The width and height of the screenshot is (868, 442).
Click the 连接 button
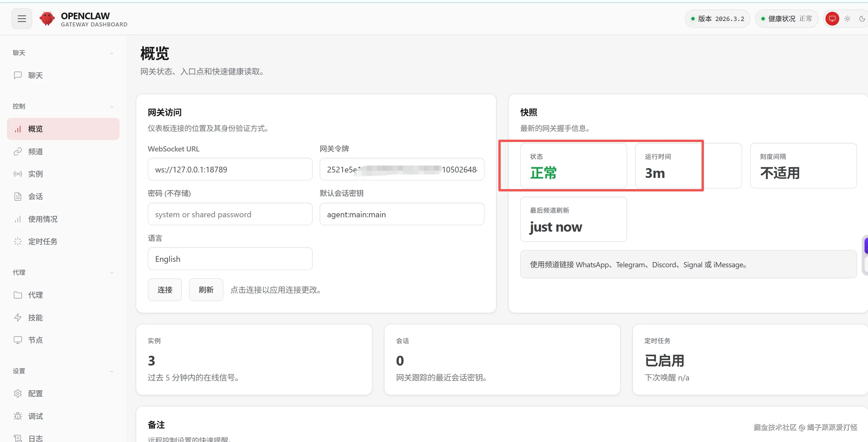(164, 290)
